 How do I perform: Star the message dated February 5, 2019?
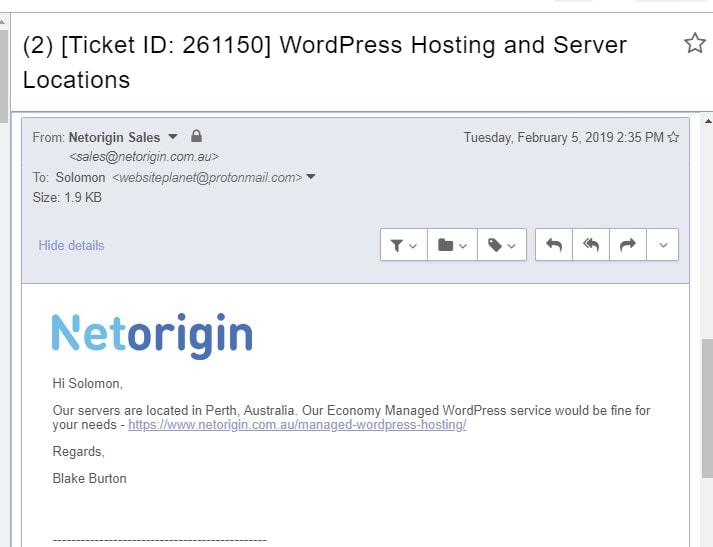tap(673, 137)
